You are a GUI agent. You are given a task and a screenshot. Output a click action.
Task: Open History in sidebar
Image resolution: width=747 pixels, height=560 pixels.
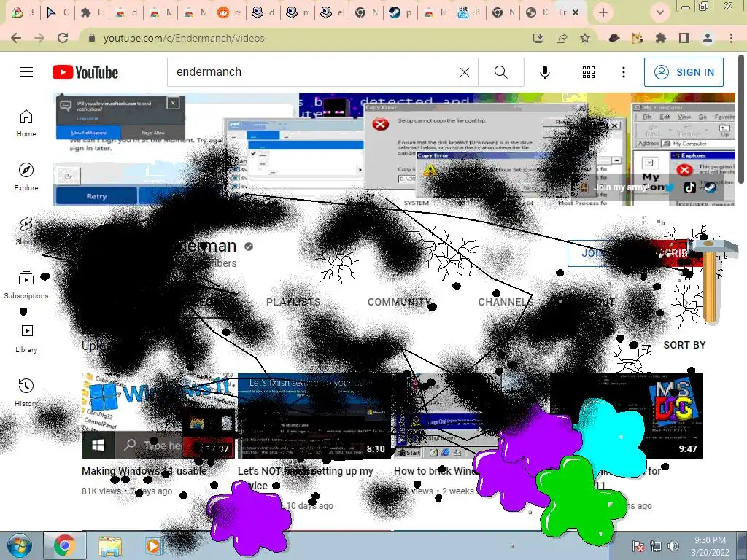coord(26,392)
